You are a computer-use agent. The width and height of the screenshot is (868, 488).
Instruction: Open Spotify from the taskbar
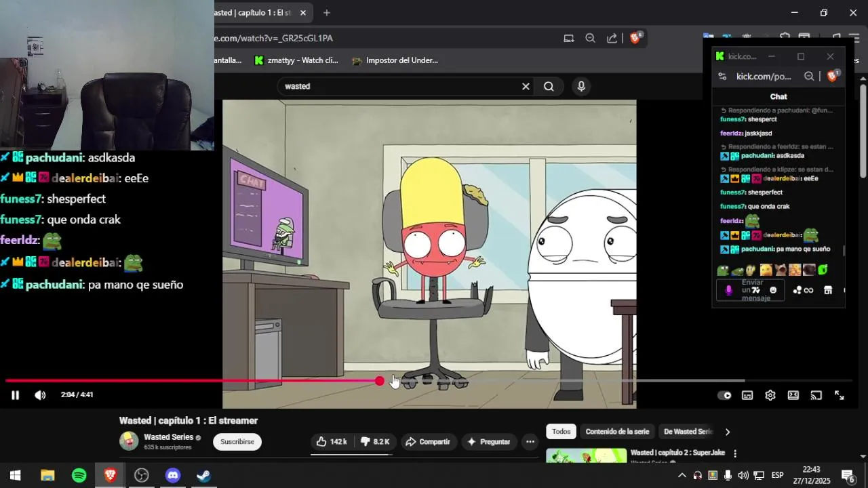79,475
